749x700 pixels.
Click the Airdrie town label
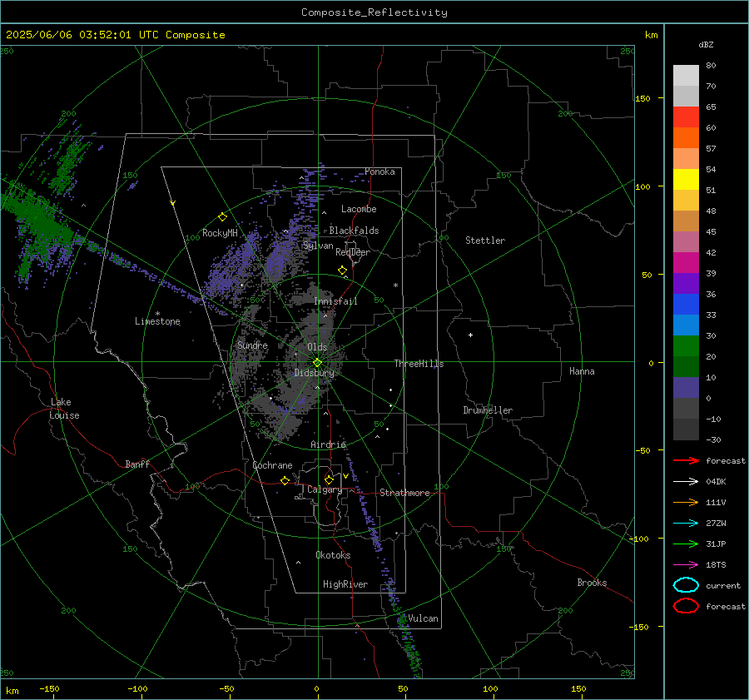pyautogui.click(x=328, y=444)
